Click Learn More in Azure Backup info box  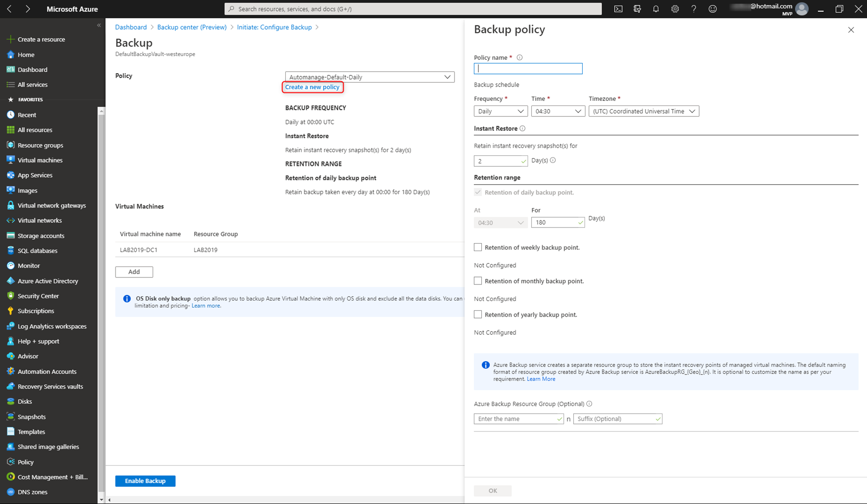pyautogui.click(x=541, y=379)
